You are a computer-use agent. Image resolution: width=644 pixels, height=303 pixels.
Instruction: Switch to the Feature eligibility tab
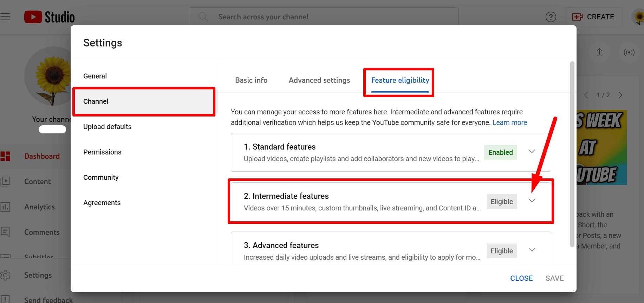click(400, 80)
